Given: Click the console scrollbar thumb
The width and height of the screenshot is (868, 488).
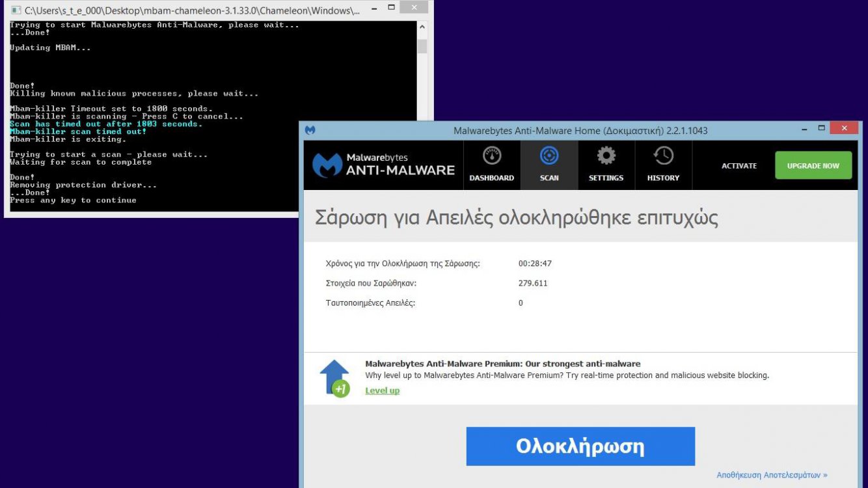Looking at the screenshot, I should 422,46.
